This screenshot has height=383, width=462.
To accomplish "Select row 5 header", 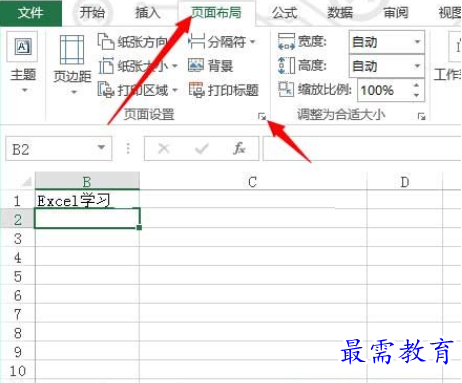I will [17, 276].
